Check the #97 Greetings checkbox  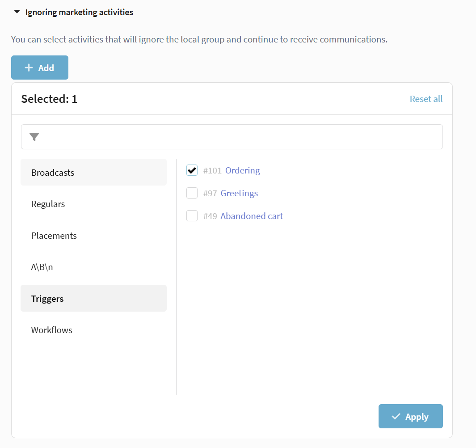(192, 193)
